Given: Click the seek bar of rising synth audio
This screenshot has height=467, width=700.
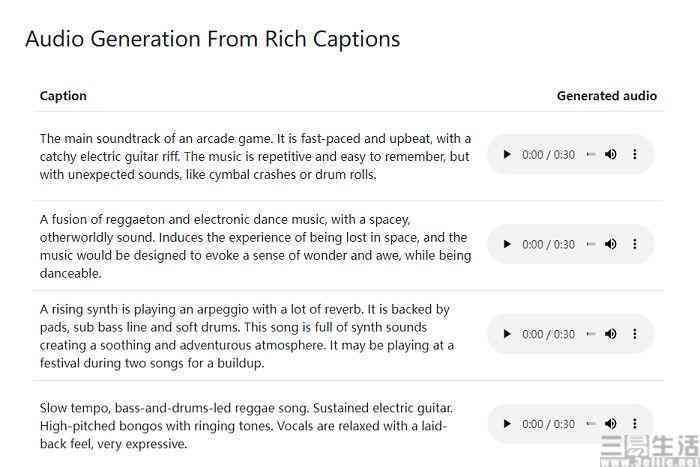Looking at the screenshot, I should 591,334.
